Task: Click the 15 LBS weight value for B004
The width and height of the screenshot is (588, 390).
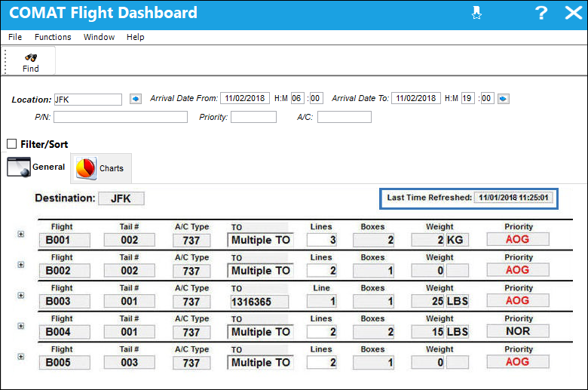Action: pyautogui.click(x=440, y=332)
